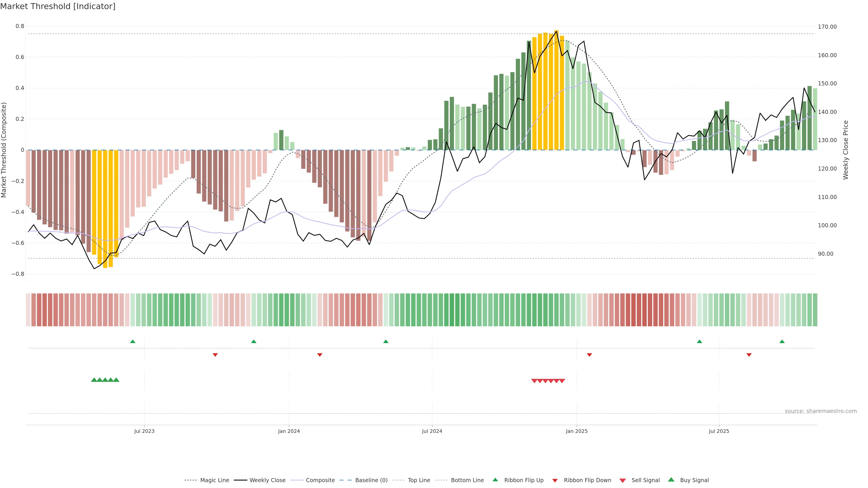
Task: Click the first green buy signal triangle in the cluster
Action: click(x=94, y=380)
